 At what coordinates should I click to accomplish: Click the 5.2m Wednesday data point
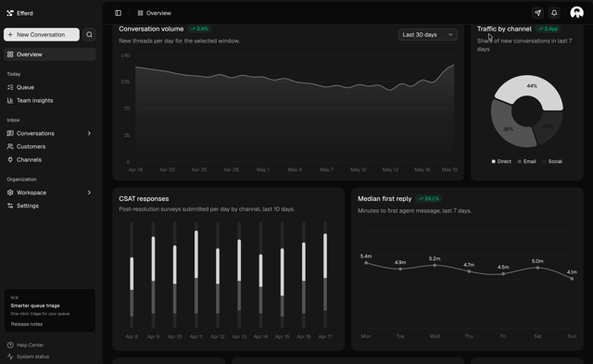tap(435, 265)
